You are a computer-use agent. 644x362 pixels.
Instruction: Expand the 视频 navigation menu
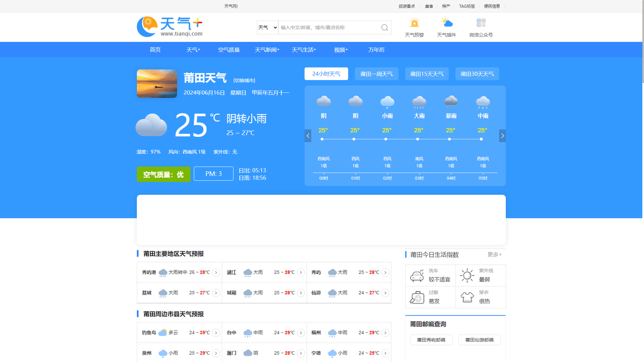341,50
